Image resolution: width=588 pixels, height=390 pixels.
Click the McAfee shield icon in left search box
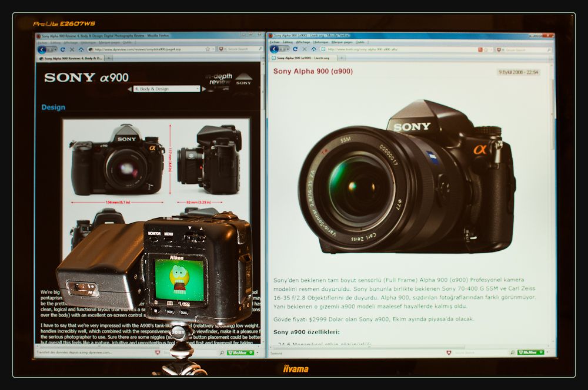(x=221, y=49)
